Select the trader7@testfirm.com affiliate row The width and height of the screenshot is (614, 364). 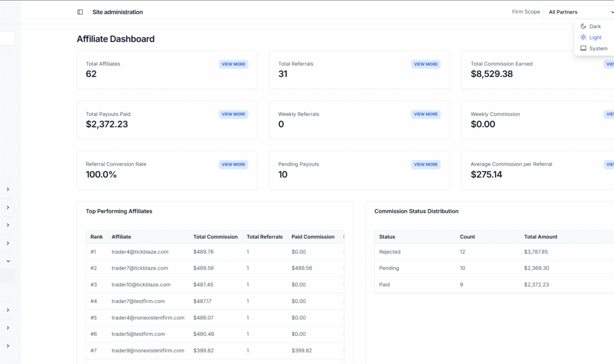138,301
